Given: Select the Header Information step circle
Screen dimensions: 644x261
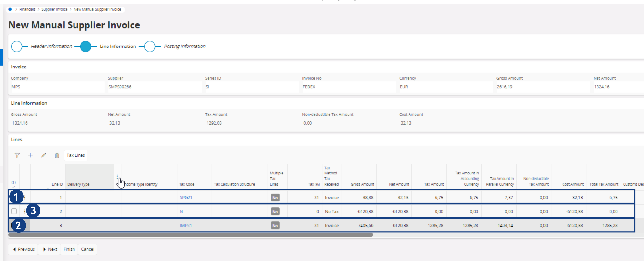Looking at the screenshot, I should pyautogui.click(x=17, y=47).
